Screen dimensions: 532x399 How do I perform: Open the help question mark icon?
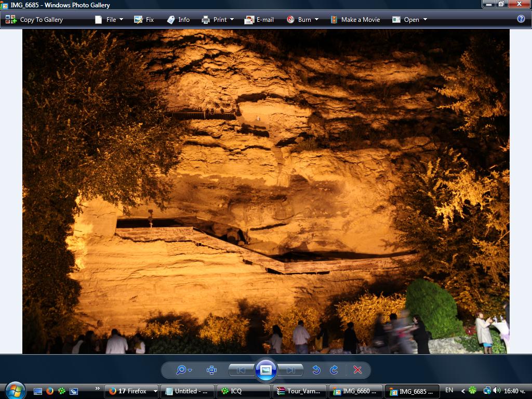click(521, 19)
